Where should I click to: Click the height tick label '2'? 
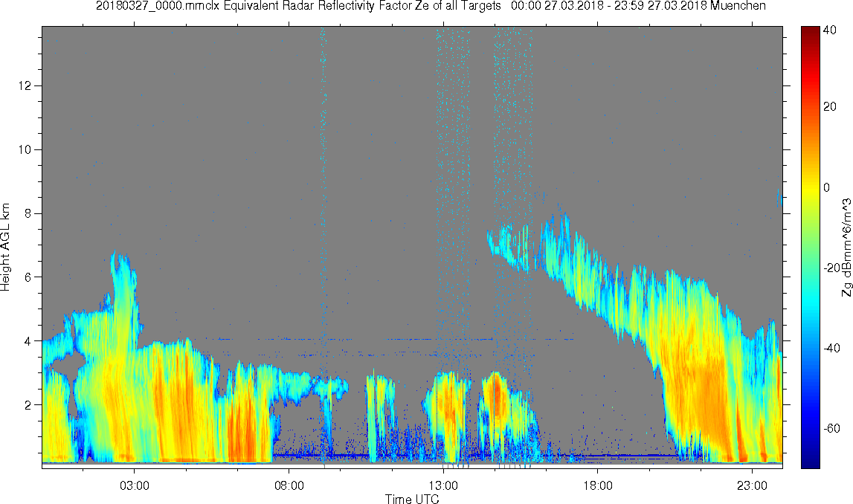[28, 404]
